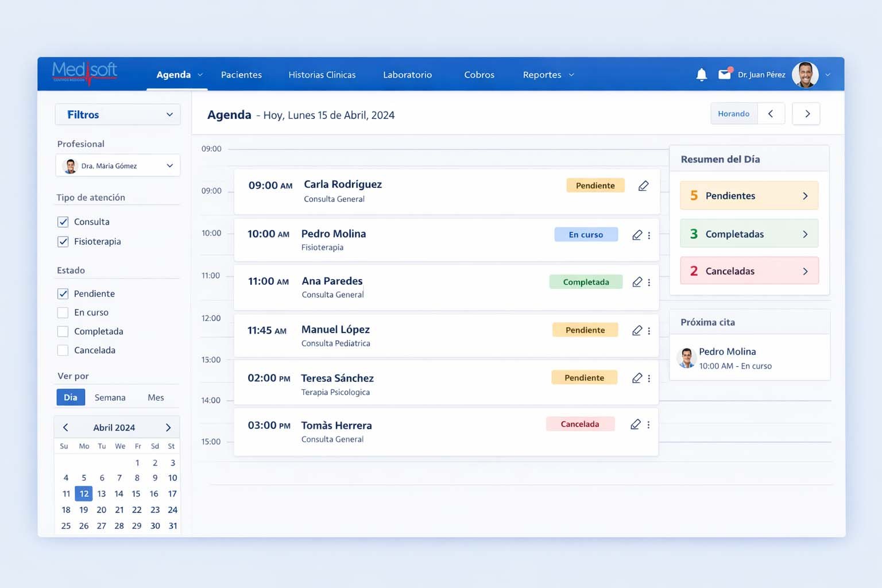Check the Cancelada status checkbox
This screenshot has width=882, height=588.
point(63,350)
